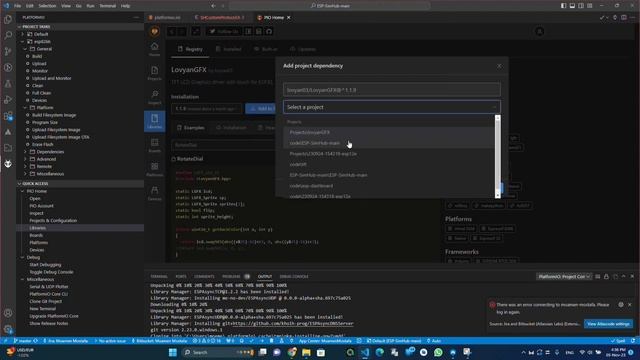Collapse the General folder in Project Tasks
The image size is (640, 360).
(25, 49)
